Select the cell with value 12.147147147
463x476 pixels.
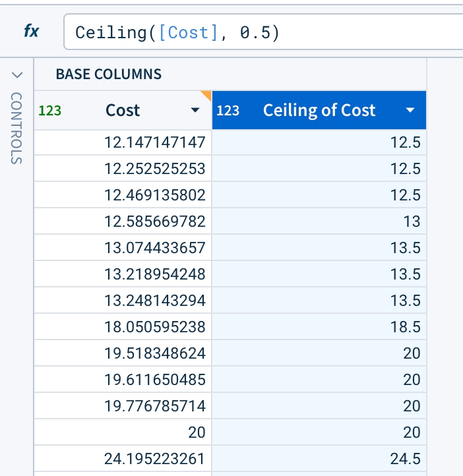tap(155, 142)
